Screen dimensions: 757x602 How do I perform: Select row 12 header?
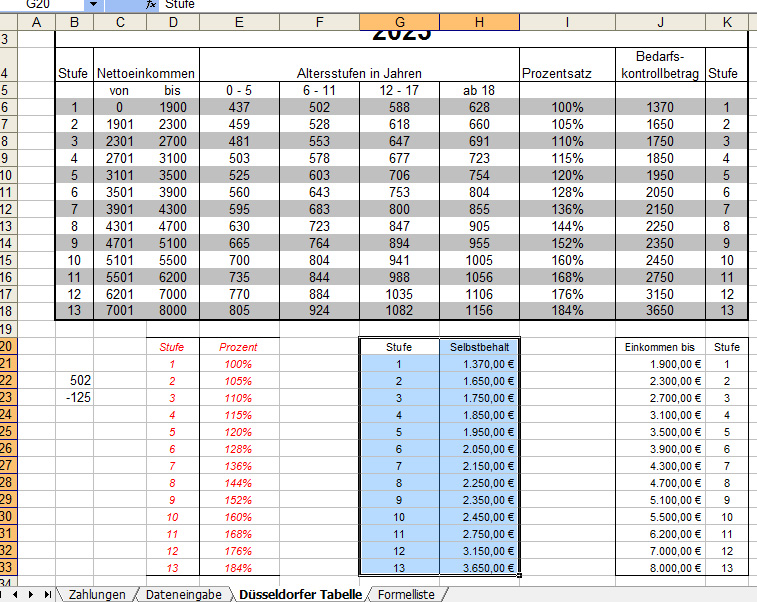tap(8, 209)
